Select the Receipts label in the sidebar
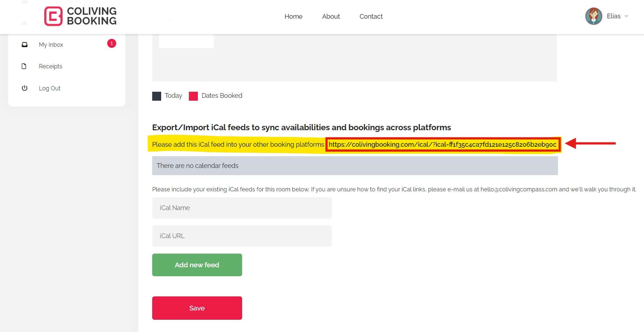This screenshot has height=332, width=644. [50, 66]
